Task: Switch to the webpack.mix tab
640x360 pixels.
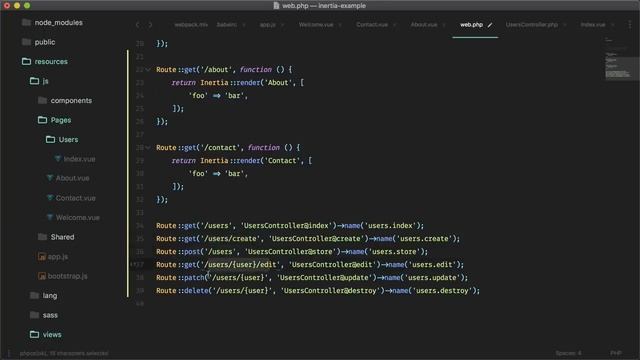Action: (x=191, y=25)
